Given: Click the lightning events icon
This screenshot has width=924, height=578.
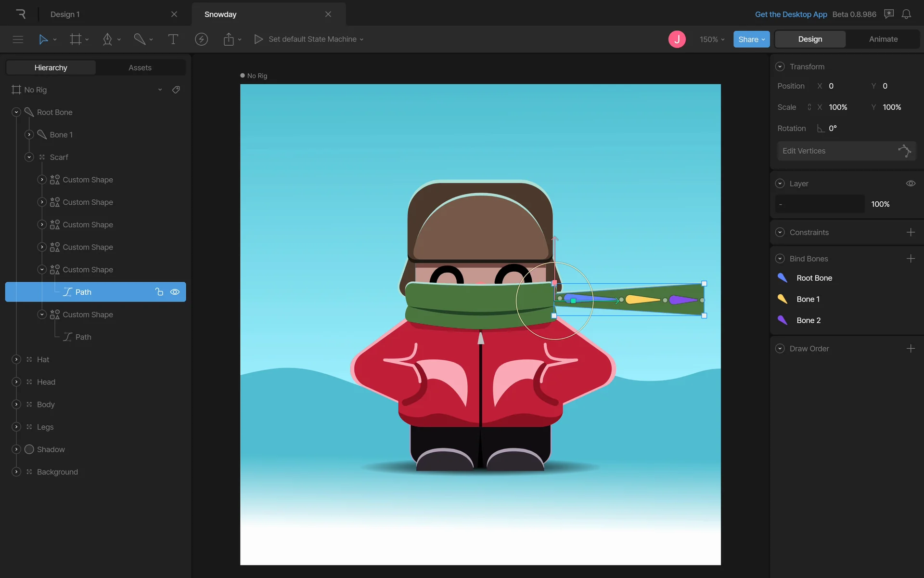Looking at the screenshot, I should click(201, 39).
